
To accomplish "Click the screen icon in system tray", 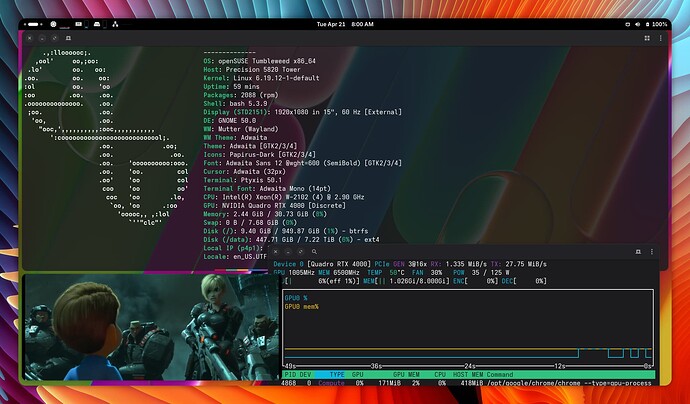I will [628, 24].
